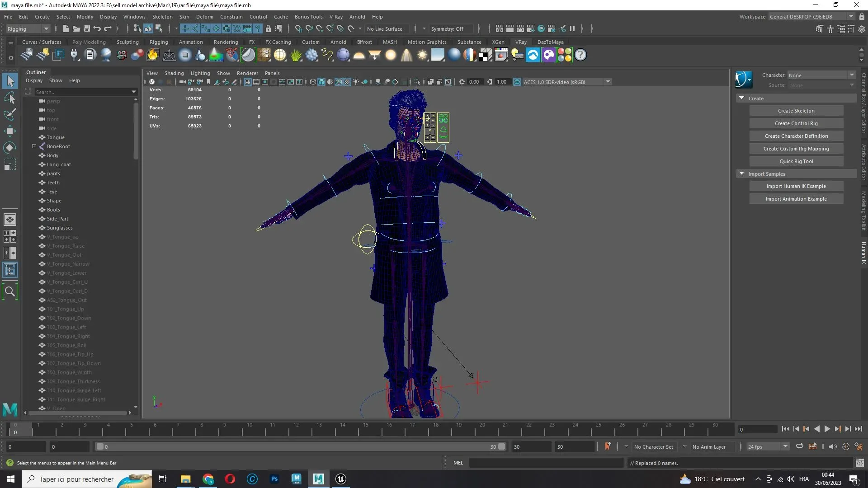Open the Skeleton menu
Viewport: 868px width, 488px height.
pyautogui.click(x=162, y=17)
